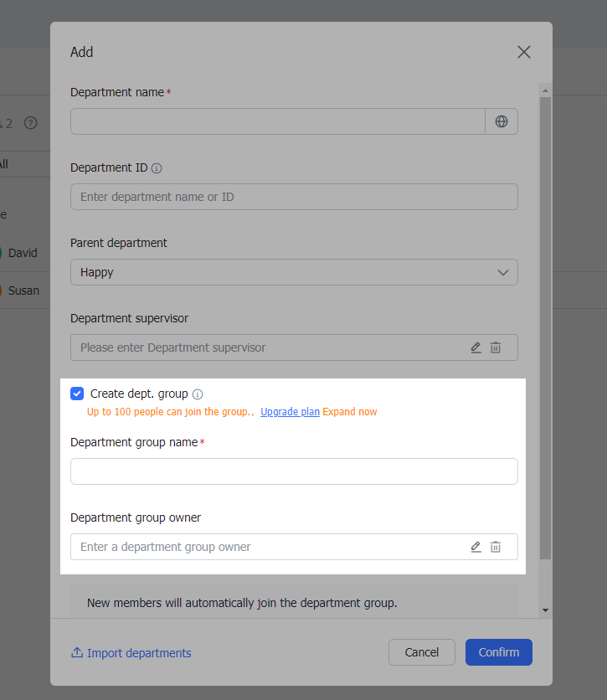Open Upgrade plan link
Screen dimensions: 607x700
290,412
